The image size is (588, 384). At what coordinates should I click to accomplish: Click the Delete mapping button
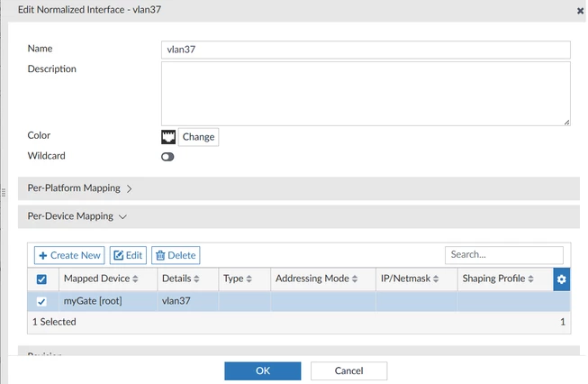click(x=176, y=255)
